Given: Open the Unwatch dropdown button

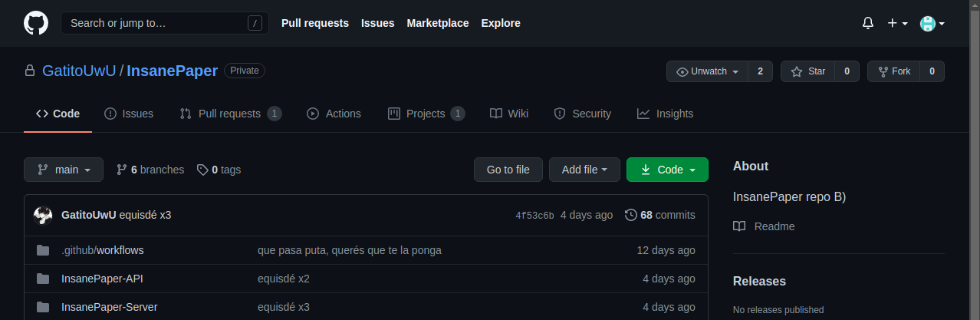Looking at the screenshot, I should click(x=707, y=71).
